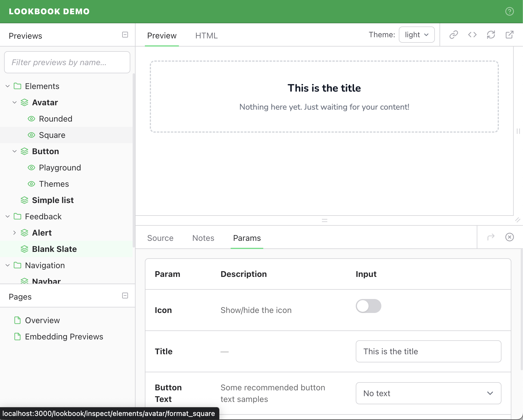Image resolution: width=523 pixels, height=420 pixels.
Task: Click the Alert layers icon
Action: (x=24, y=233)
